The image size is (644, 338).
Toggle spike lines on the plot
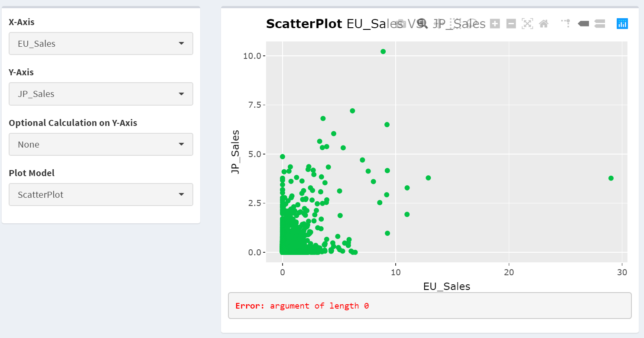click(566, 23)
